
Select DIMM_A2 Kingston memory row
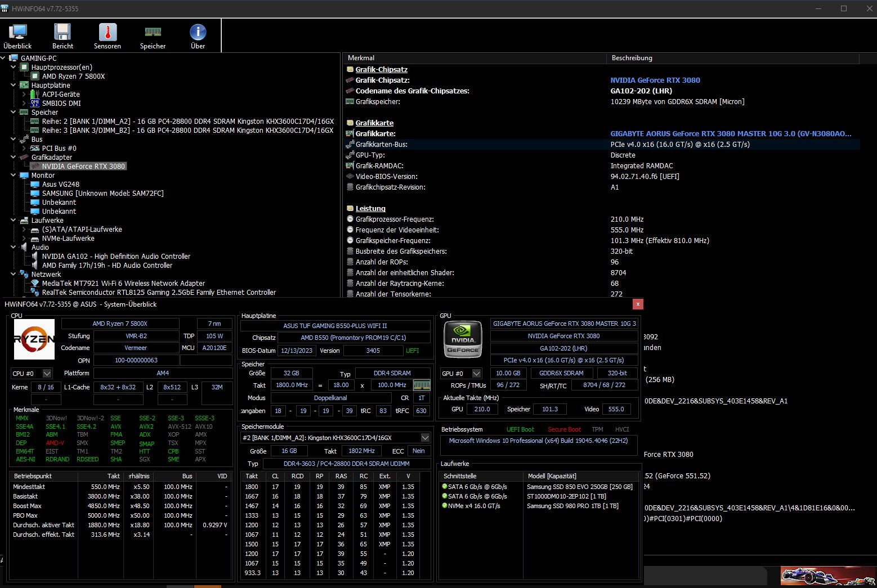pos(188,121)
